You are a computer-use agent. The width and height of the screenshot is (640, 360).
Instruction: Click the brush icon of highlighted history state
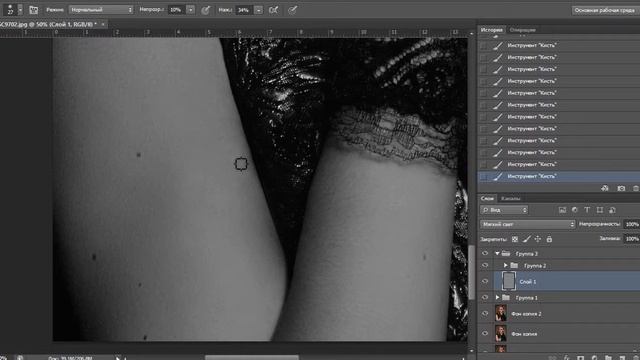point(498,176)
